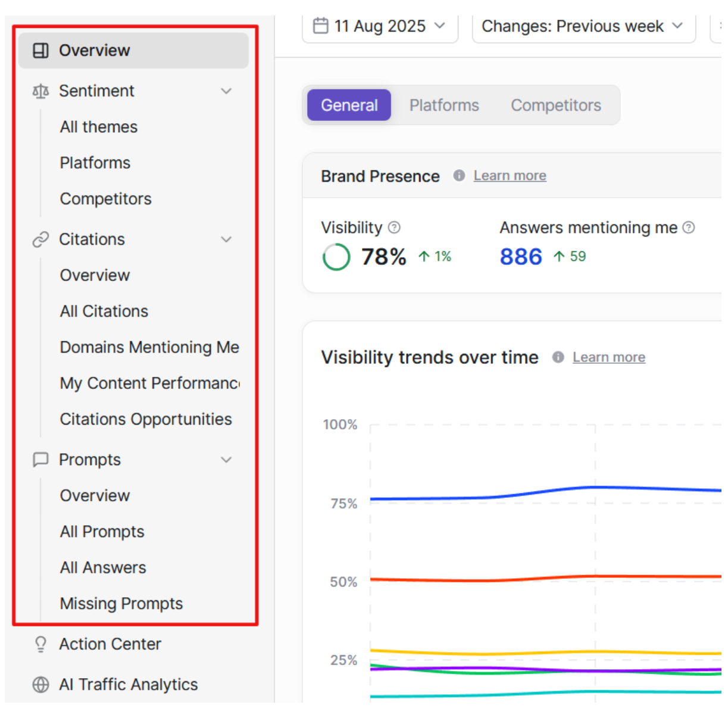The image size is (728, 711).
Task: Open Learn more link beside Brand Presence
Action: (x=510, y=176)
